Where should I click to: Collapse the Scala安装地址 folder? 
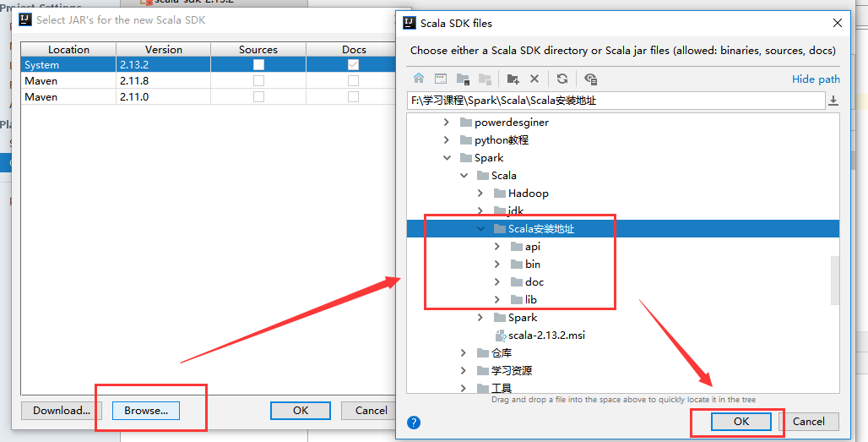pyautogui.click(x=480, y=229)
